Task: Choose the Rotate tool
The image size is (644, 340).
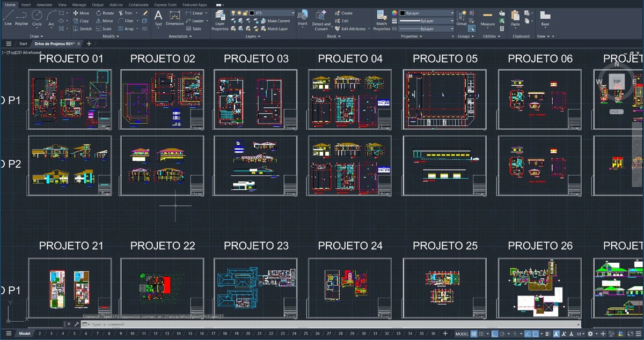Action: point(105,13)
